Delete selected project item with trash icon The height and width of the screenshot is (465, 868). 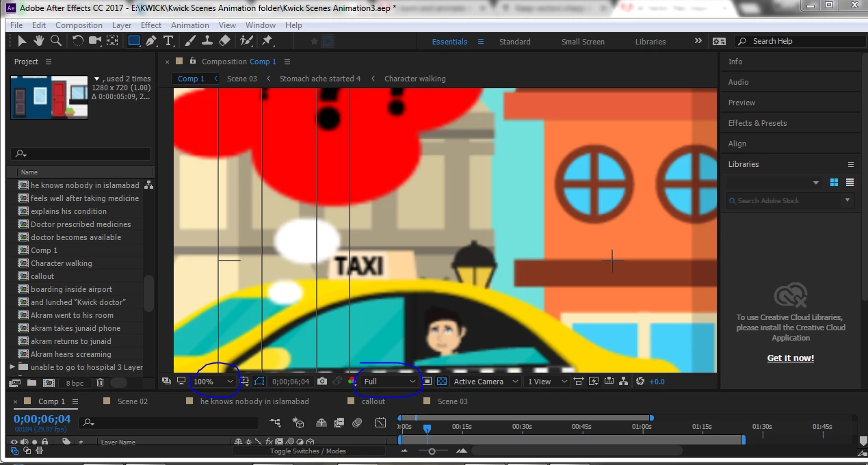click(x=101, y=383)
